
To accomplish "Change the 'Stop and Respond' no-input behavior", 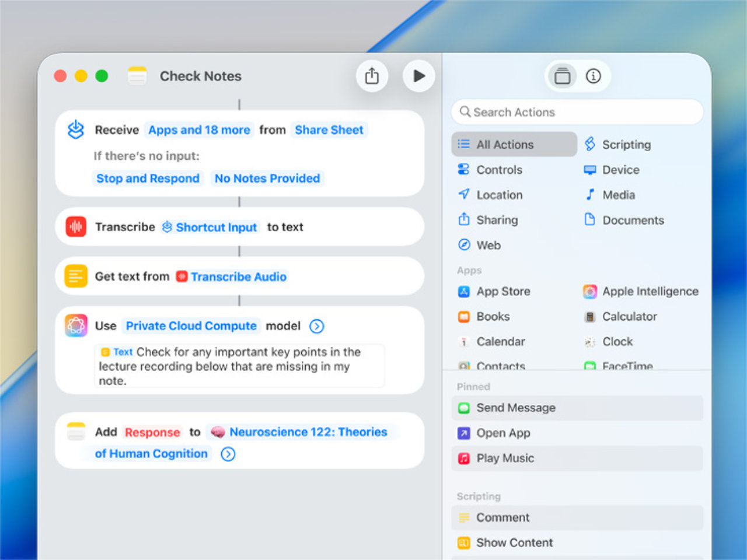I will (148, 178).
